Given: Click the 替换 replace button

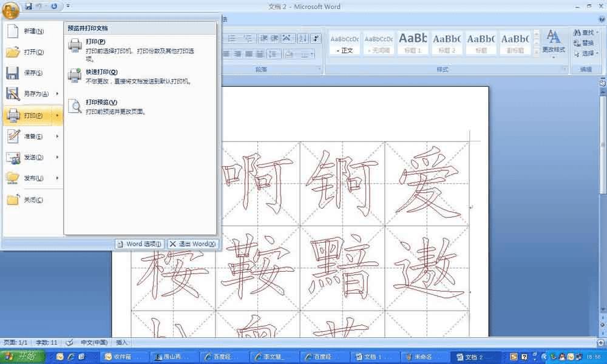Looking at the screenshot, I should 584,43.
